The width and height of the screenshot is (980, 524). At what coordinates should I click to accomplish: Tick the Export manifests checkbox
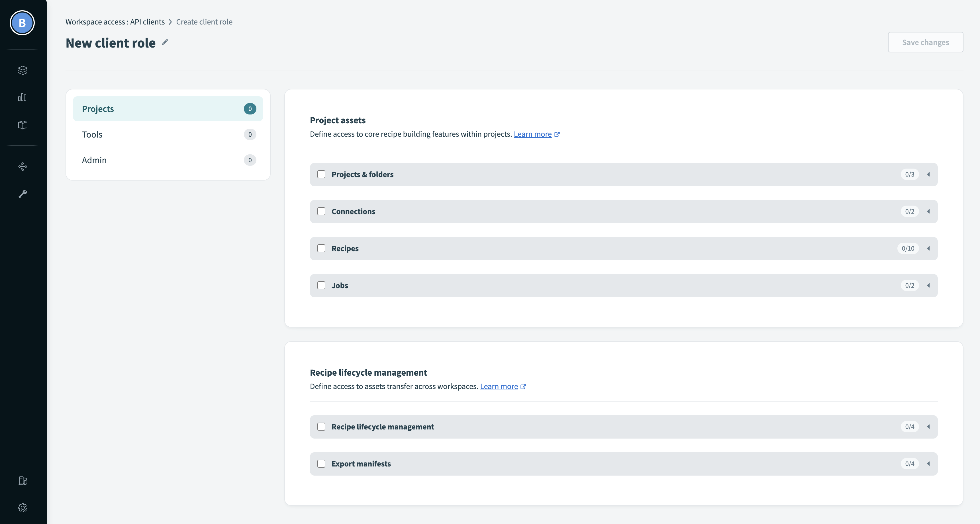click(321, 464)
